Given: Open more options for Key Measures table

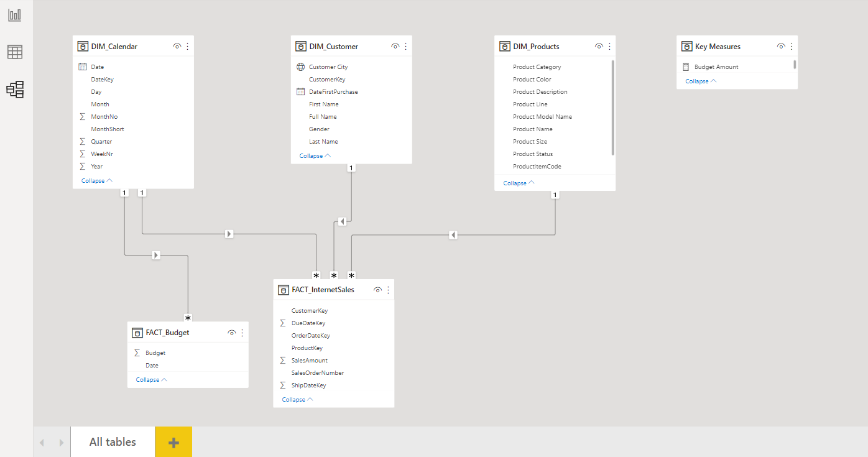Looking at the screenshot, I should click(792, 46).
